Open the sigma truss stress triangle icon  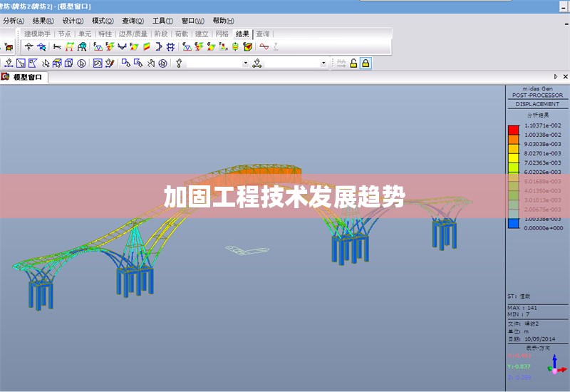click(x=187, y=46)
